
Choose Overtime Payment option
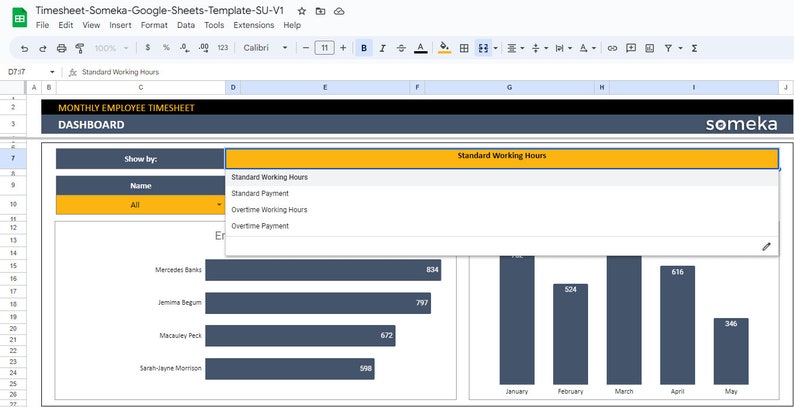(x=502, y=226)
